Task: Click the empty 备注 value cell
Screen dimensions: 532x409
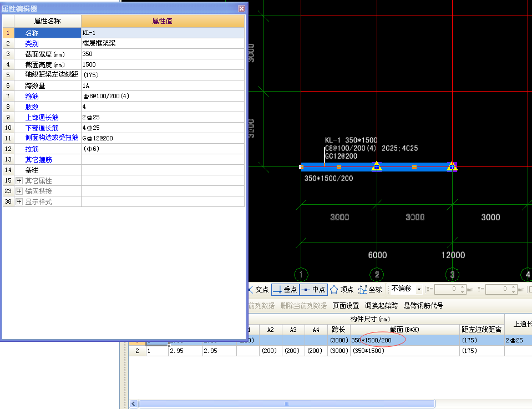Action: (163, 170)
